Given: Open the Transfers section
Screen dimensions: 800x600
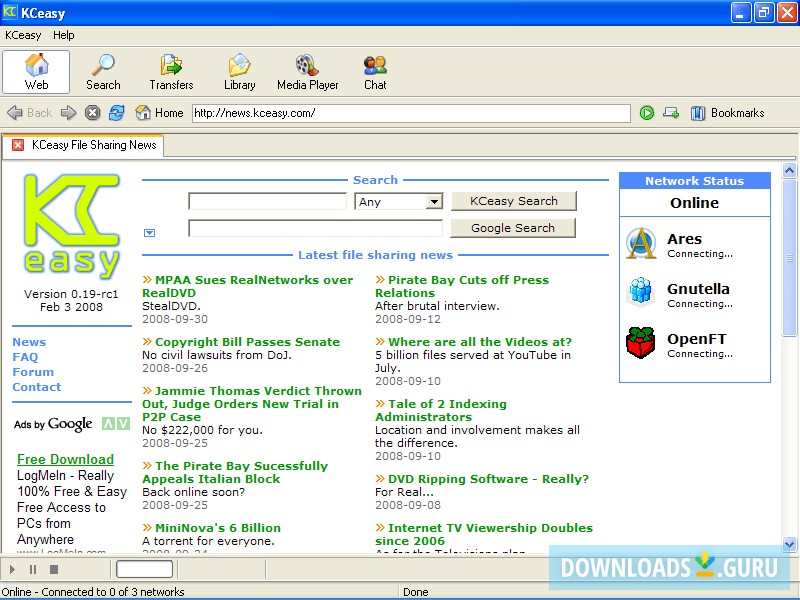Looking at the screenshot, I should pyautogui.click(x=171, y=72).
